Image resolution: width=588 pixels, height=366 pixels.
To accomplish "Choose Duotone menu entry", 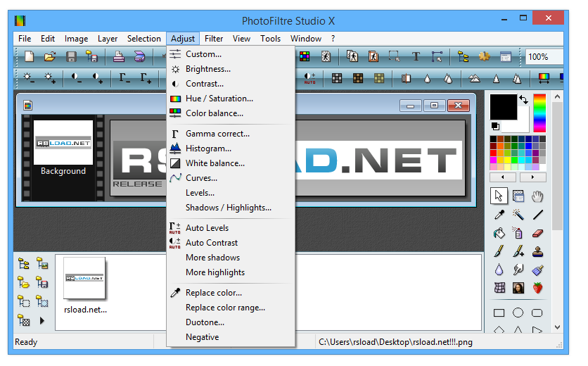I will click(x=231, y=322).
